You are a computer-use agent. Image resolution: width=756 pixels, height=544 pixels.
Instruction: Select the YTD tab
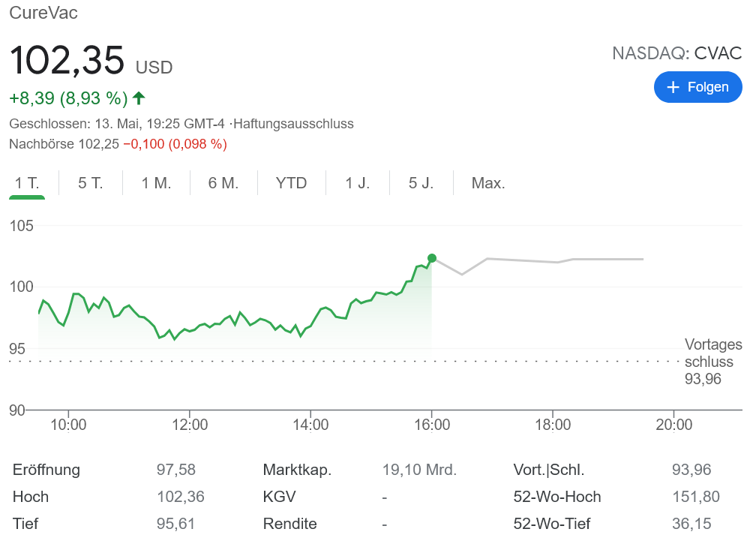291,183
